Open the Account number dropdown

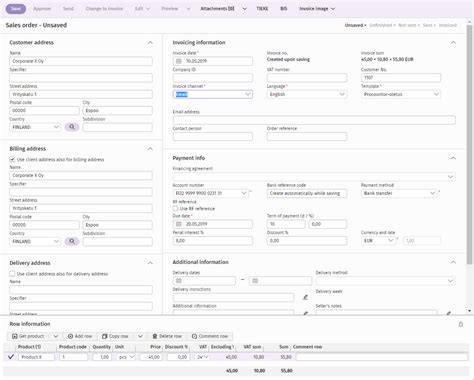click(210, 193)
